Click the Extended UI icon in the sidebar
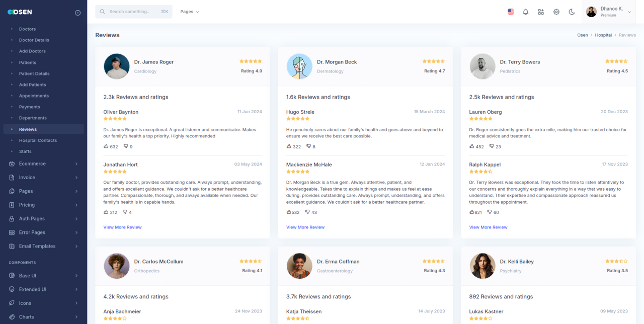This screenshot has height=324, width=644. point(12,289)
